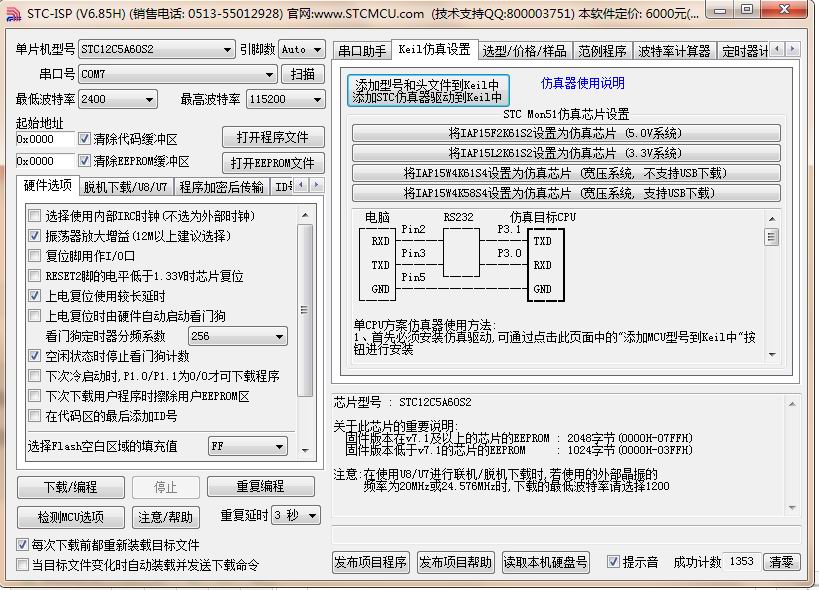Open the 仿真器使用说明 link
The width and height of the screenshot is (819, 590).
click(x=582, y=83)
